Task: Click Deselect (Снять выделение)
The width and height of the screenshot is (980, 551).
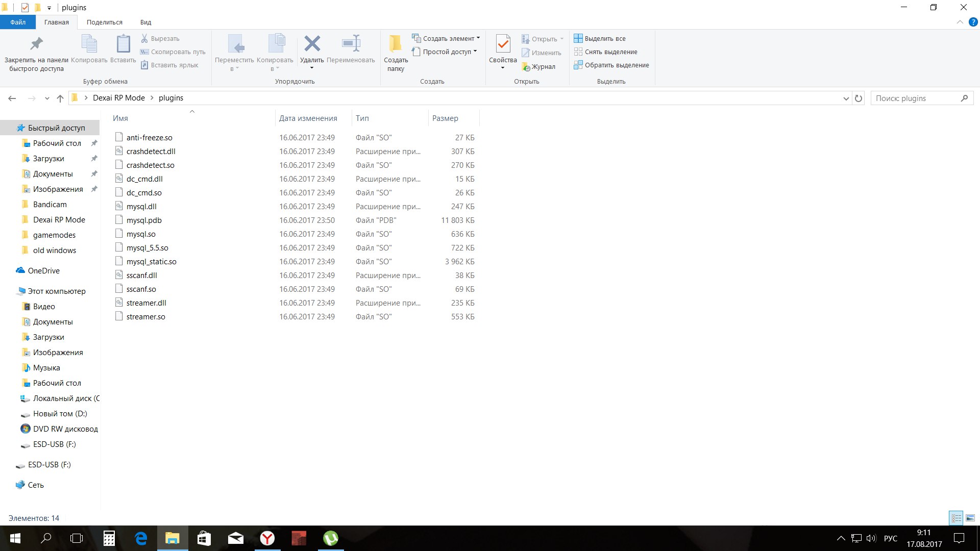Action: (x=605, y=52)
